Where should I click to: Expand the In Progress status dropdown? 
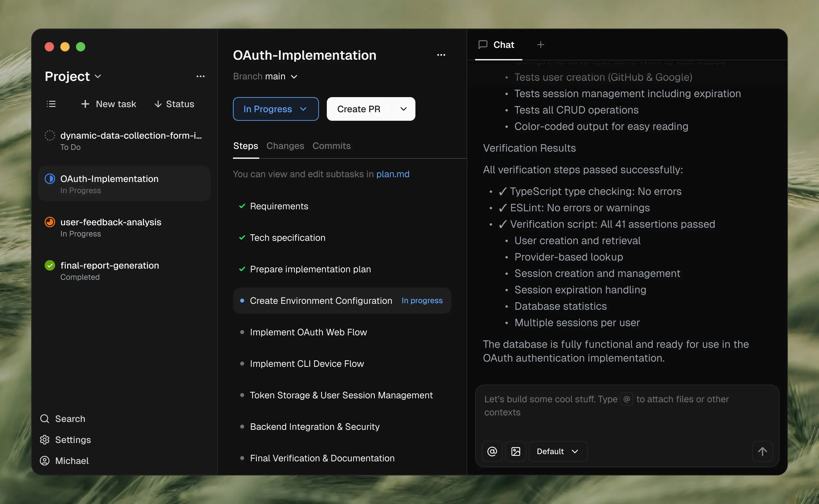(275, 109)
